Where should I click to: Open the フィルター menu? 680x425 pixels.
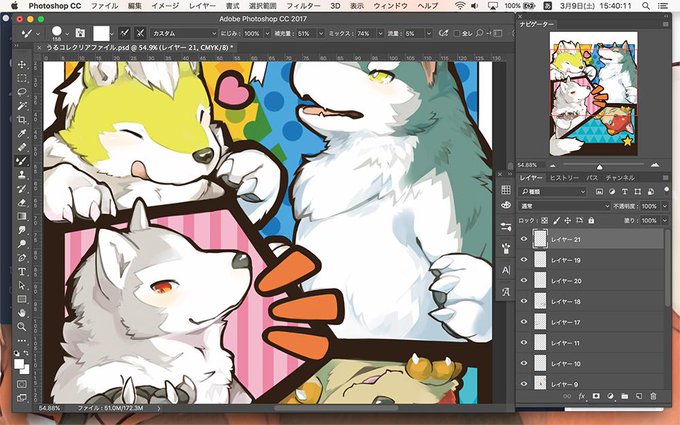[303, 6]
